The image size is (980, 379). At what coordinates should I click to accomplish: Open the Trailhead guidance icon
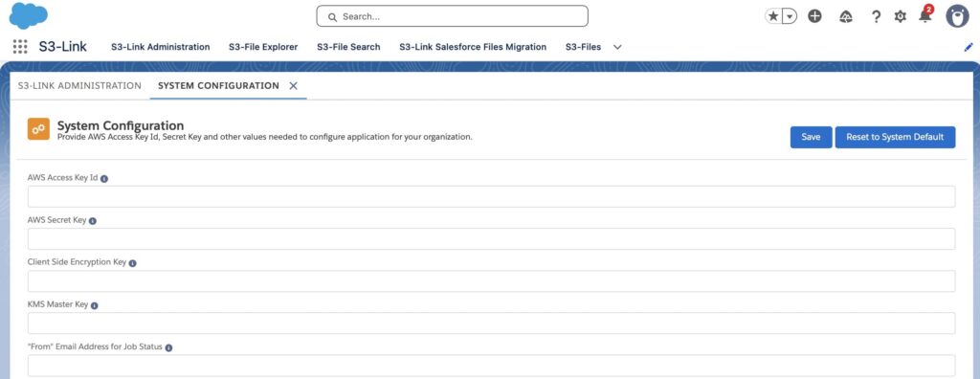pos(846,17)
